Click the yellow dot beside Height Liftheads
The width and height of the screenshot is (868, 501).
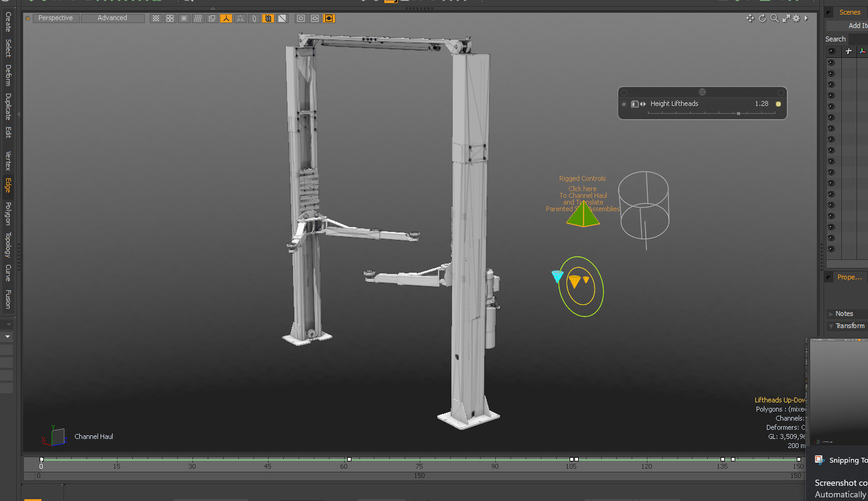coord(778,104)
